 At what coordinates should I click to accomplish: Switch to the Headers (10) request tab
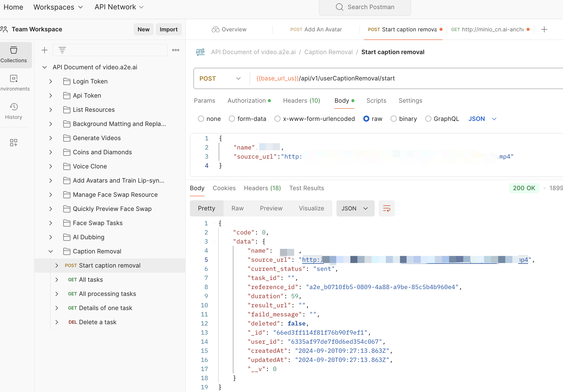click(301, 101)
